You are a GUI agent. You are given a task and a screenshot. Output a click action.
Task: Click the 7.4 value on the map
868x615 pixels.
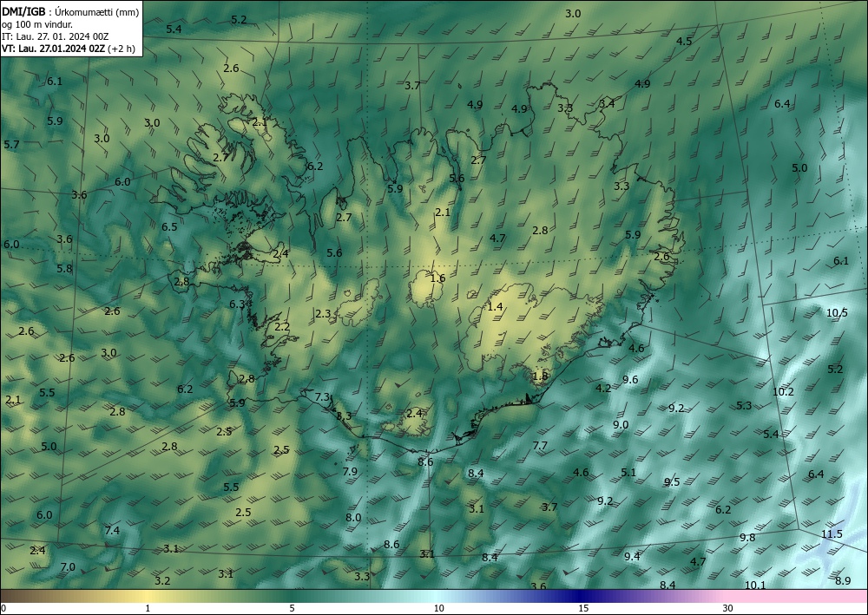[x=112, y=530]
